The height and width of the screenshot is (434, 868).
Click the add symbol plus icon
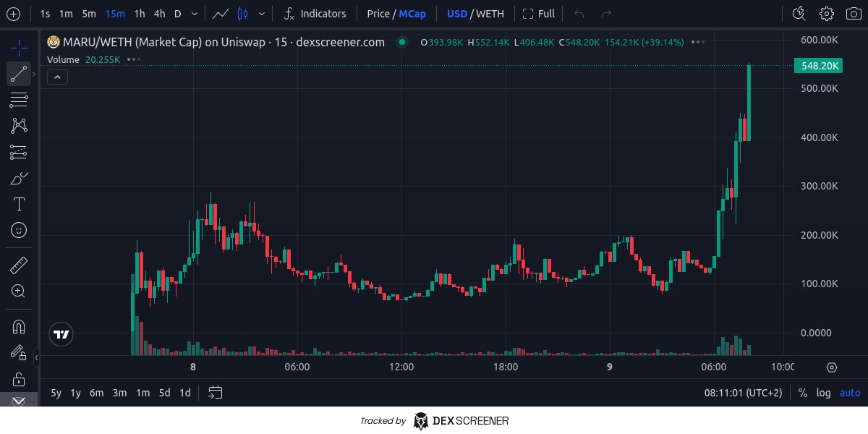click(13, 13)
